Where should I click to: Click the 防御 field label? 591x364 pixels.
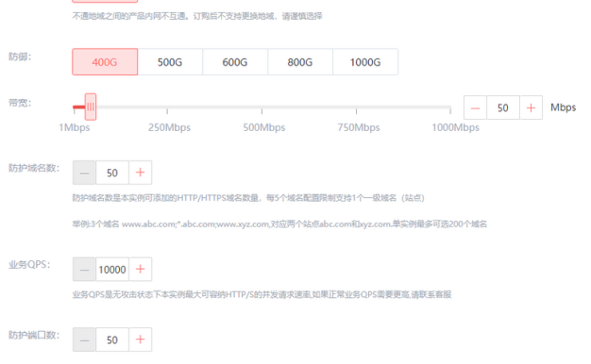(x=20, y=57)
